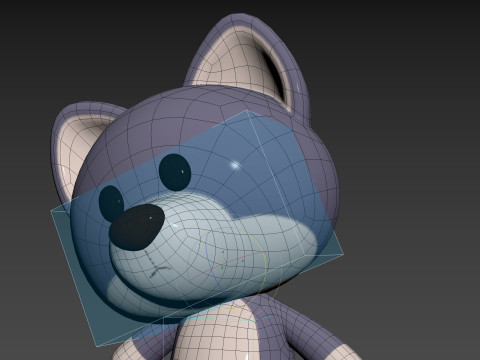This screenshot has height=360, width=480.
Task: Select the larger upper eye
Action: click(175, 172)
